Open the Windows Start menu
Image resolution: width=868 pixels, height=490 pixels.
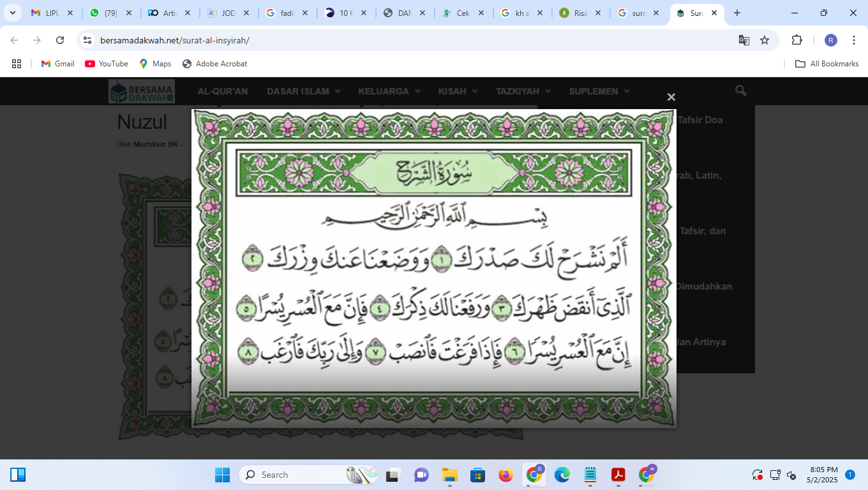tap(222, 475)
